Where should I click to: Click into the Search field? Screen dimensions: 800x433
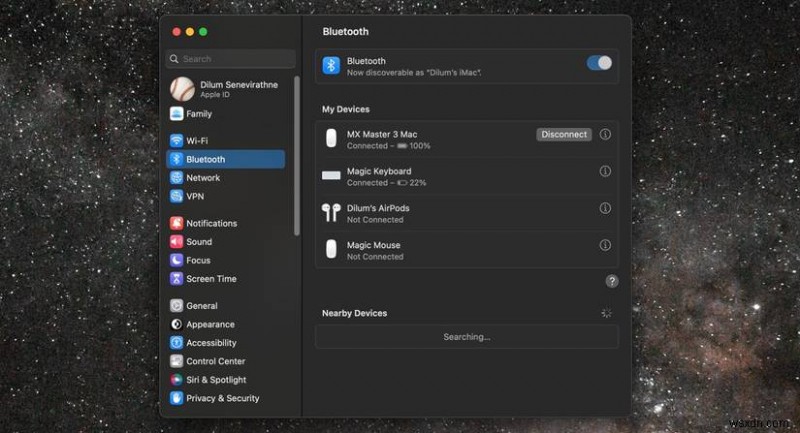click(x=231, y=59)
